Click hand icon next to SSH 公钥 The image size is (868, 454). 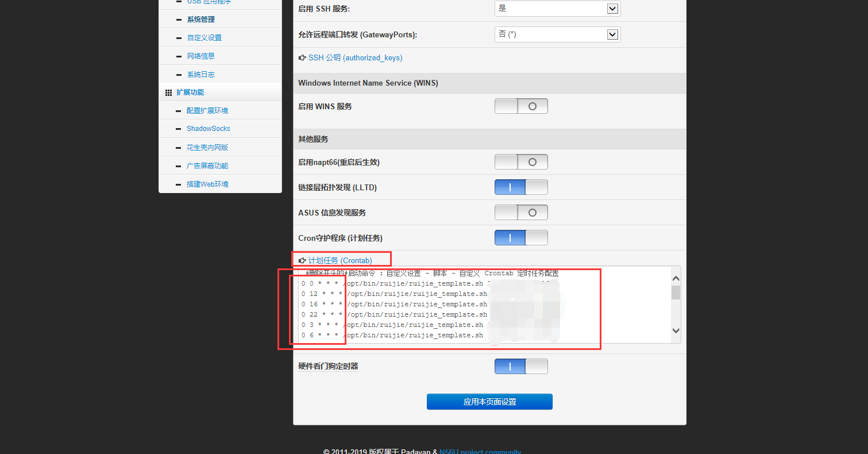tap(302, 58)
